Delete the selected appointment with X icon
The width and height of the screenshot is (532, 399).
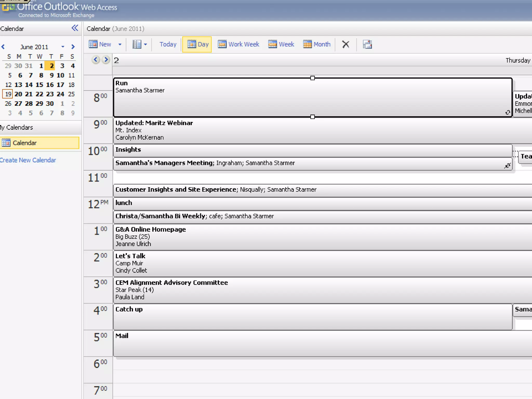[x=345, y=44]
